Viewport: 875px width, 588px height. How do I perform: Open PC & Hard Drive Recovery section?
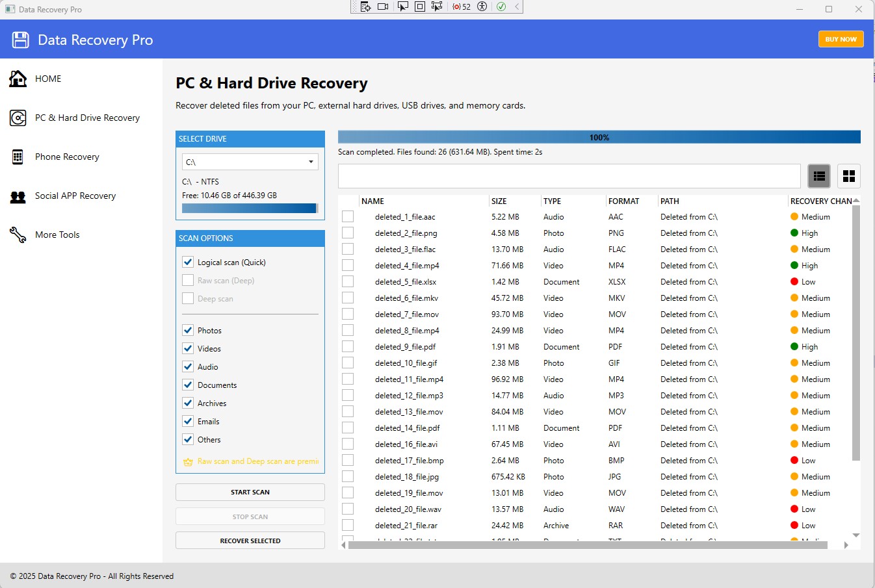81,118
